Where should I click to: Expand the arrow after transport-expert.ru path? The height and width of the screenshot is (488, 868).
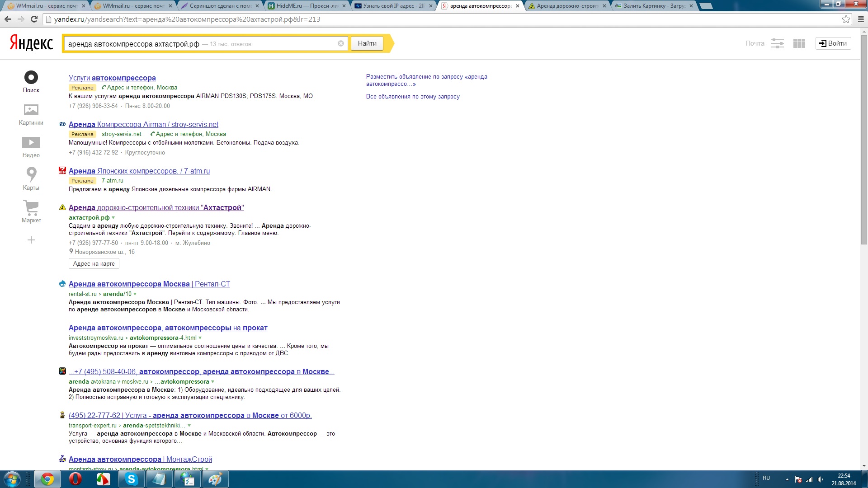click(x=189, y=426)
